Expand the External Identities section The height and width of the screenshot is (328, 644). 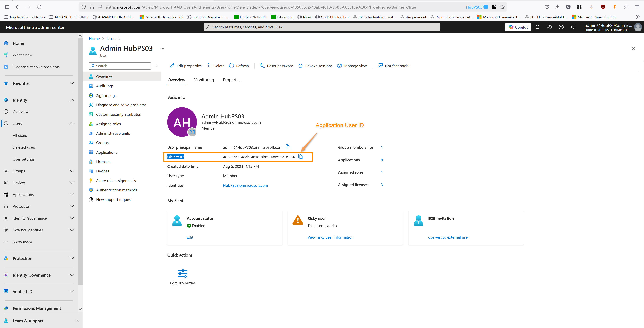(72, 230)
